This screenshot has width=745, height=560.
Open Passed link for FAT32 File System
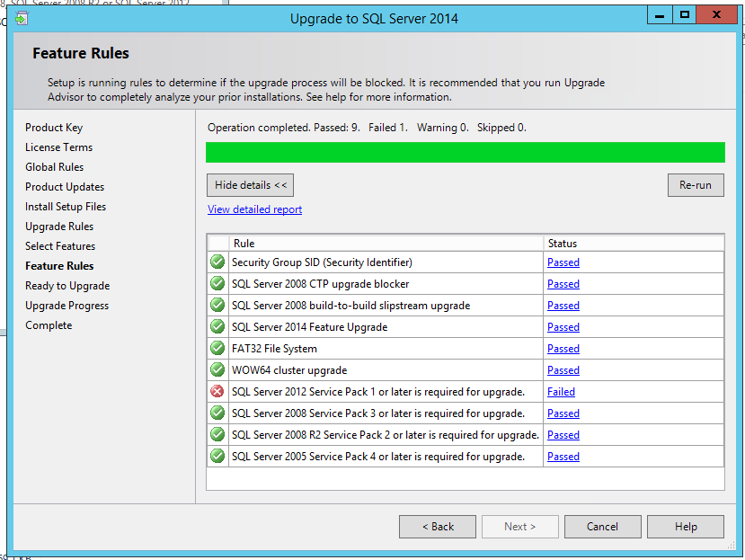pos(563,349)
